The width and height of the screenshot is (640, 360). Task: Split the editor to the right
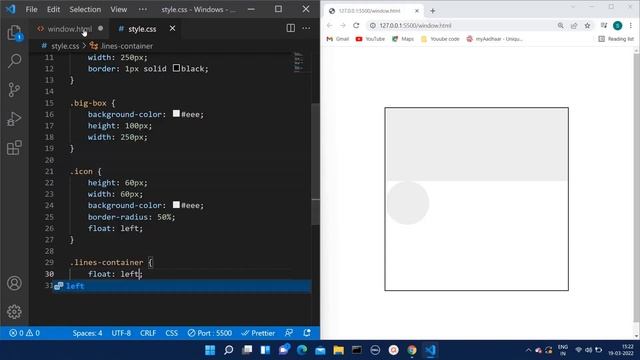click(291, 28)
